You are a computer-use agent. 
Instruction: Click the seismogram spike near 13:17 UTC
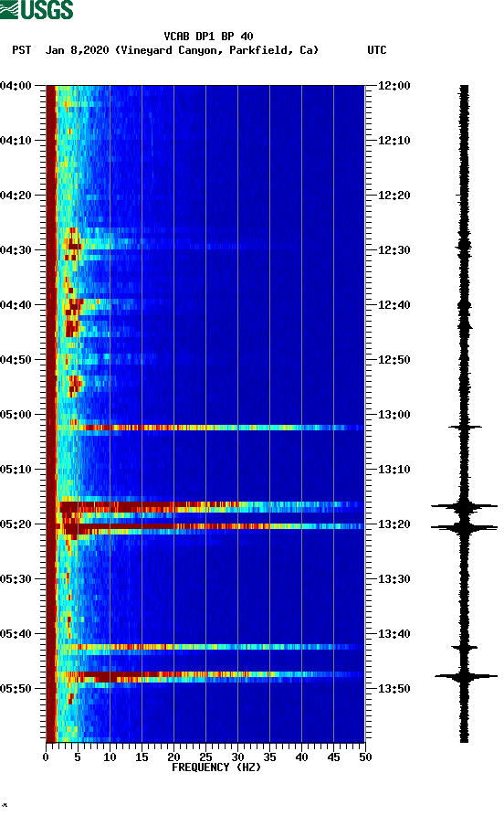(x=464, y=506)
